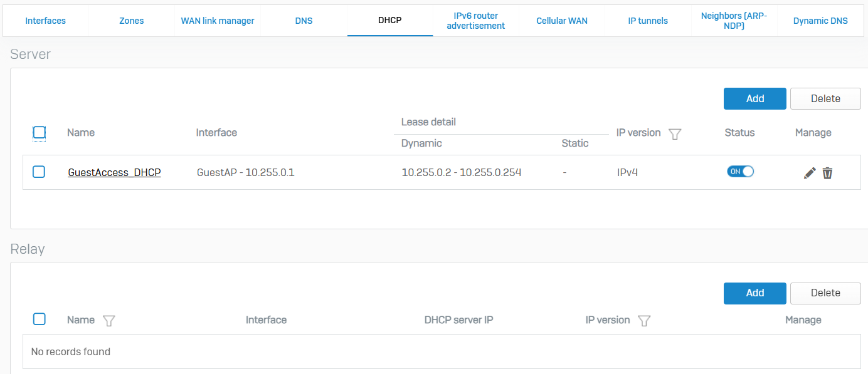Turn off the GuestAccess_DHCP status switch

pos(740,172)
